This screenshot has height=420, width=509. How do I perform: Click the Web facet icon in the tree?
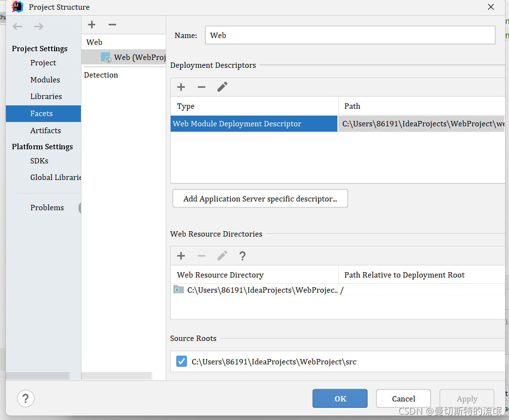(106, 58)
